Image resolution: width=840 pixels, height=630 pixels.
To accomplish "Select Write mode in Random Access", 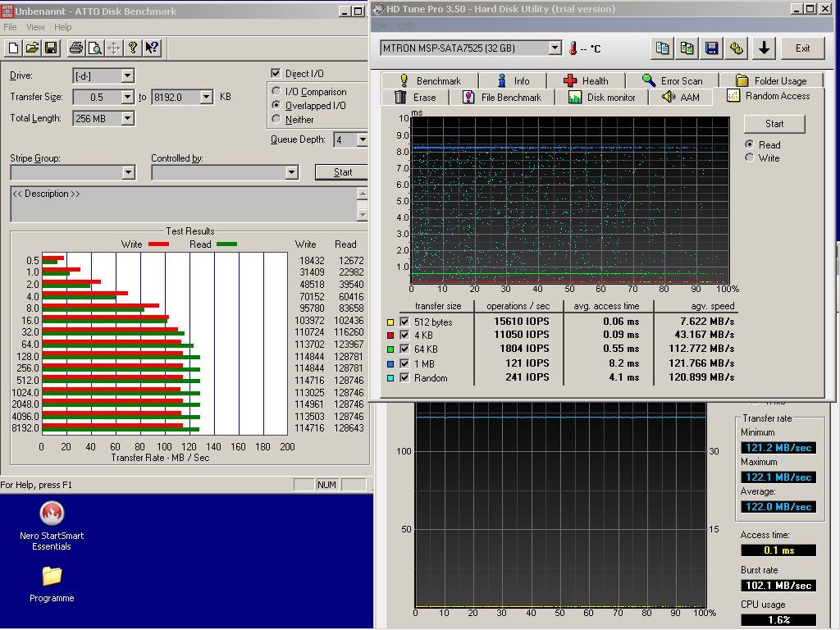I will pos(750,157).
